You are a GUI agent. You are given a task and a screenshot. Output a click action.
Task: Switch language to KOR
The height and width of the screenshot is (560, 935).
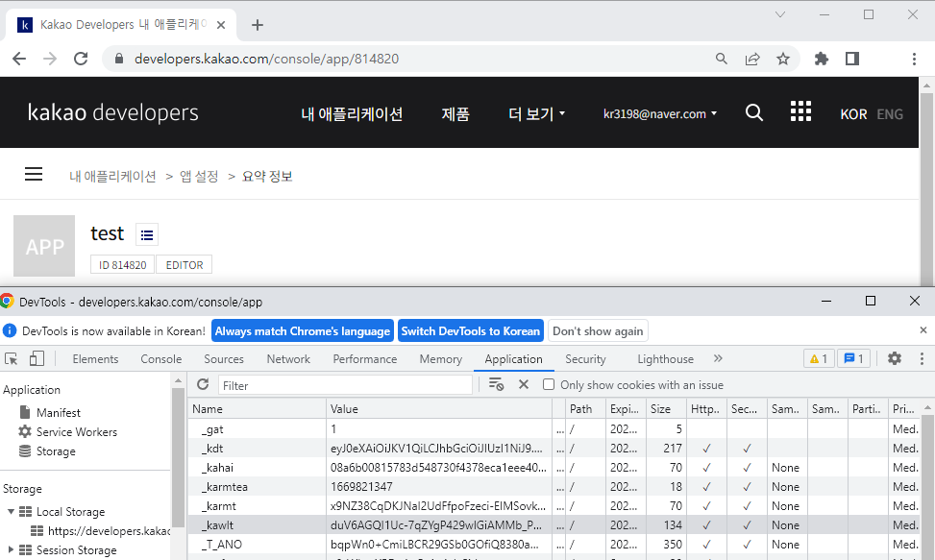853,114
